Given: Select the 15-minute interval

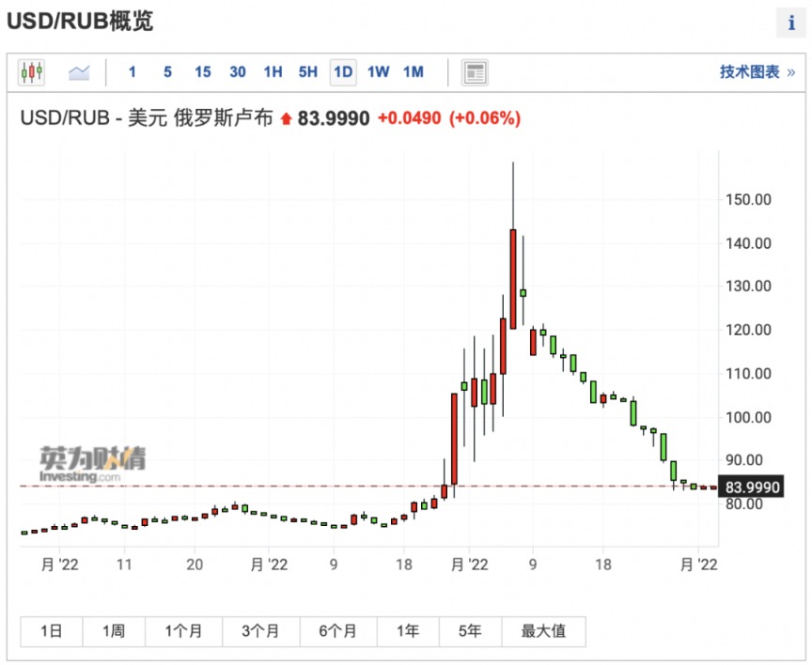Looking at the screenshot, I should [202, 71].
